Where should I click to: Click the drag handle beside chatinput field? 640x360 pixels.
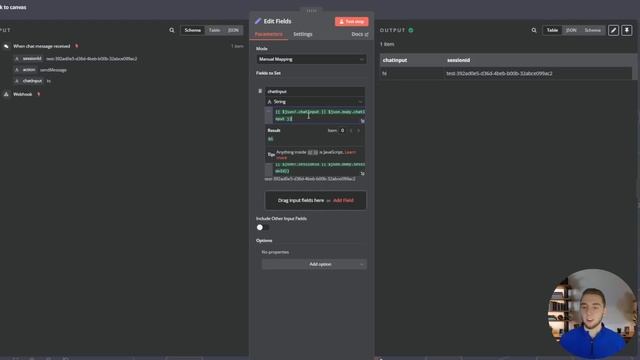coord(260,91)
